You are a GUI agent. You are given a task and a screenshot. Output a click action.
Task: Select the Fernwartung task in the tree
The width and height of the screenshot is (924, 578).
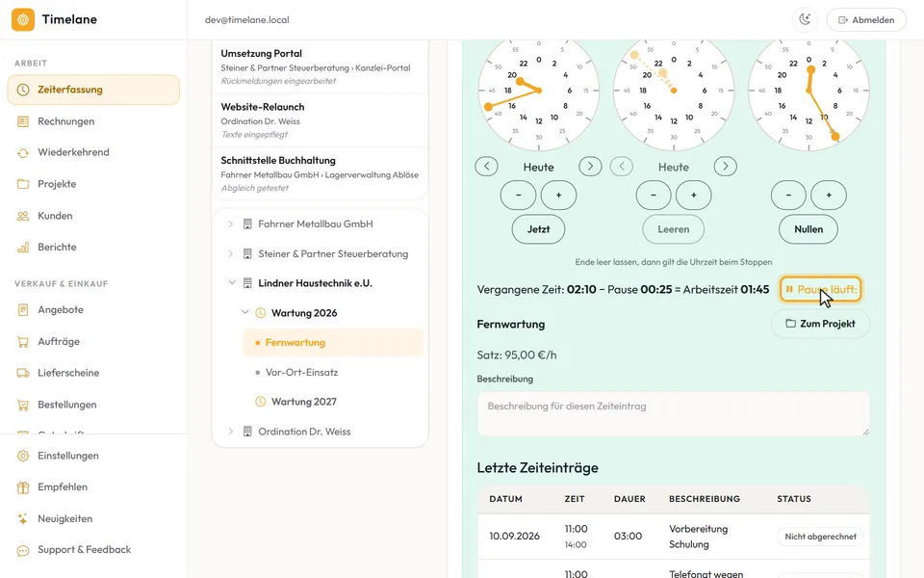333,343
